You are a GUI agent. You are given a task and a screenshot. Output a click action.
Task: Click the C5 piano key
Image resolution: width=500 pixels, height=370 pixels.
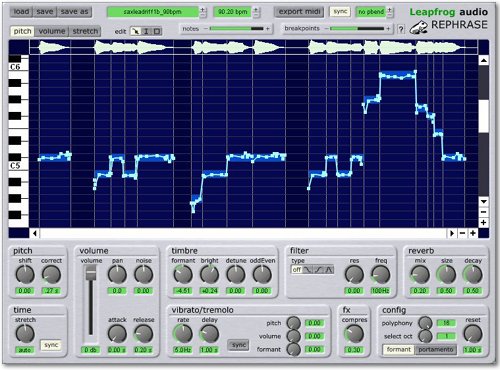18,166
